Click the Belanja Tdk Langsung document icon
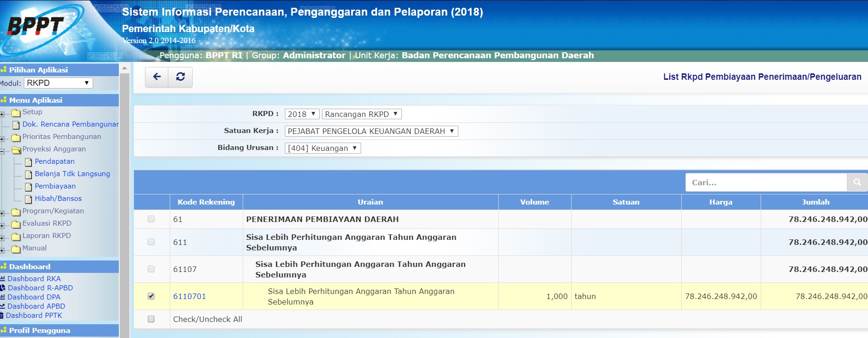The image size is (868, 338). 28,174
